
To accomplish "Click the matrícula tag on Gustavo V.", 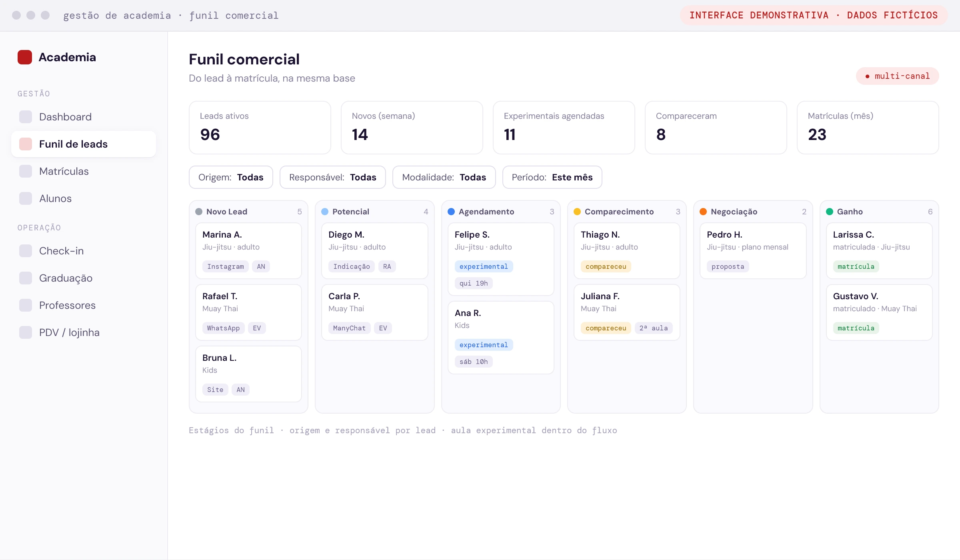I will tap(856, 328).
